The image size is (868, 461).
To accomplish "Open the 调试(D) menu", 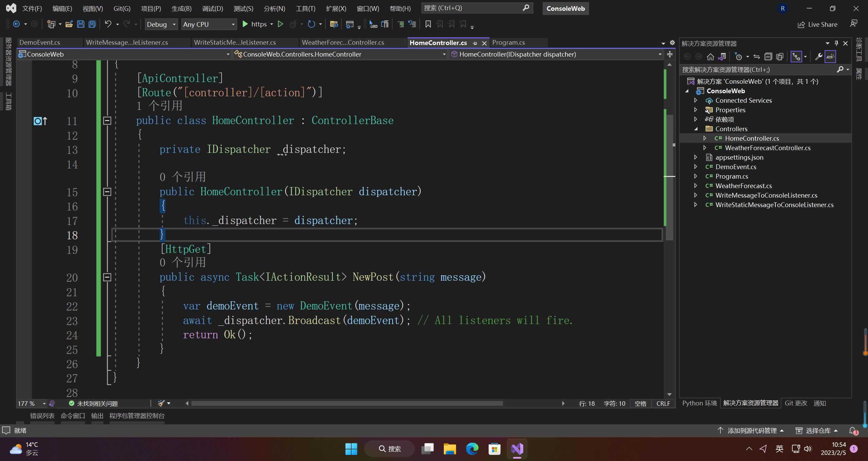I will pos(212,8).
